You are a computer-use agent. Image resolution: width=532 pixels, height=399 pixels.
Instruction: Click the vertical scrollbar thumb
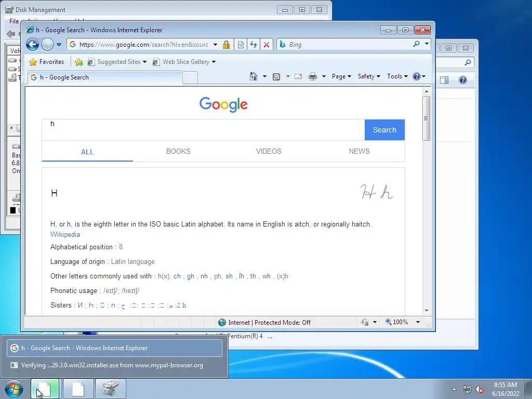click(427, 118)
